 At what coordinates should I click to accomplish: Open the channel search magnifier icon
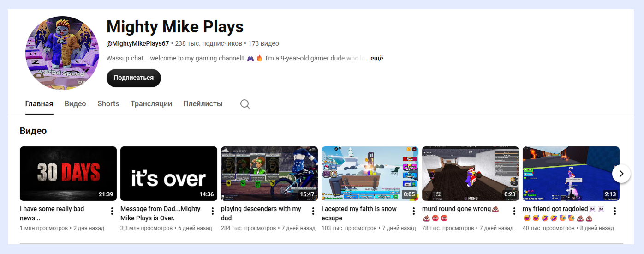[x=245, y=104]
